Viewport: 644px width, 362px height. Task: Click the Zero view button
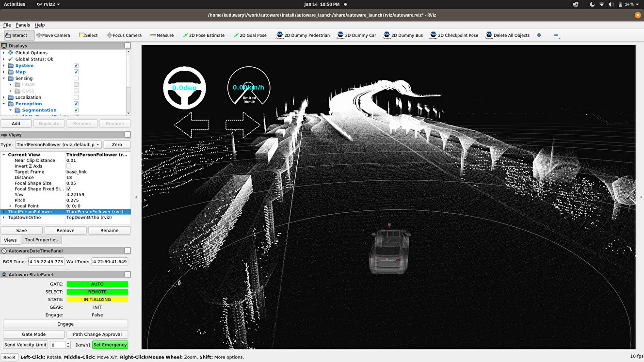[117, 144]
